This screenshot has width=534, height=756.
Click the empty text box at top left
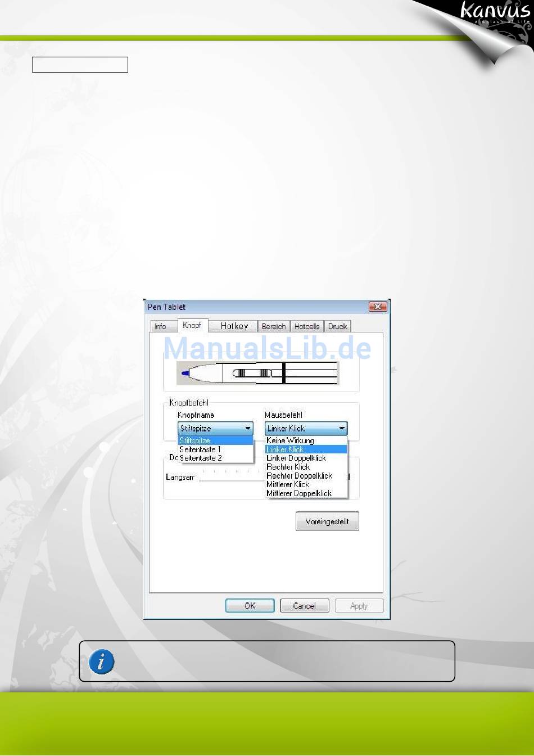(80, 65)
